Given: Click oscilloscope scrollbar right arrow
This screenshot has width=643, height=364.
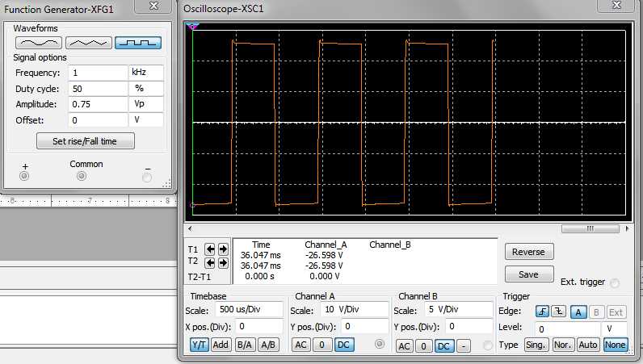Looking at the screenshot, I should point(627,228).
